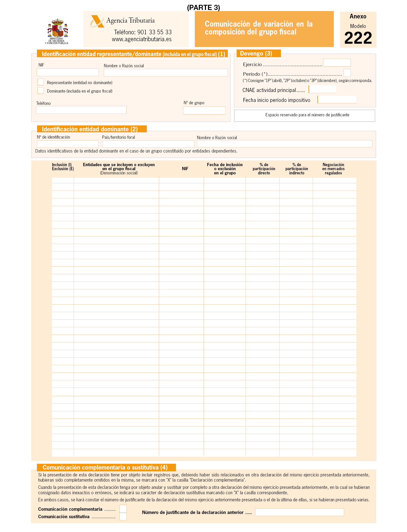Click the Nº de grupo input field
The height and width of the screenshot is (532, 407).
(204, 110)
